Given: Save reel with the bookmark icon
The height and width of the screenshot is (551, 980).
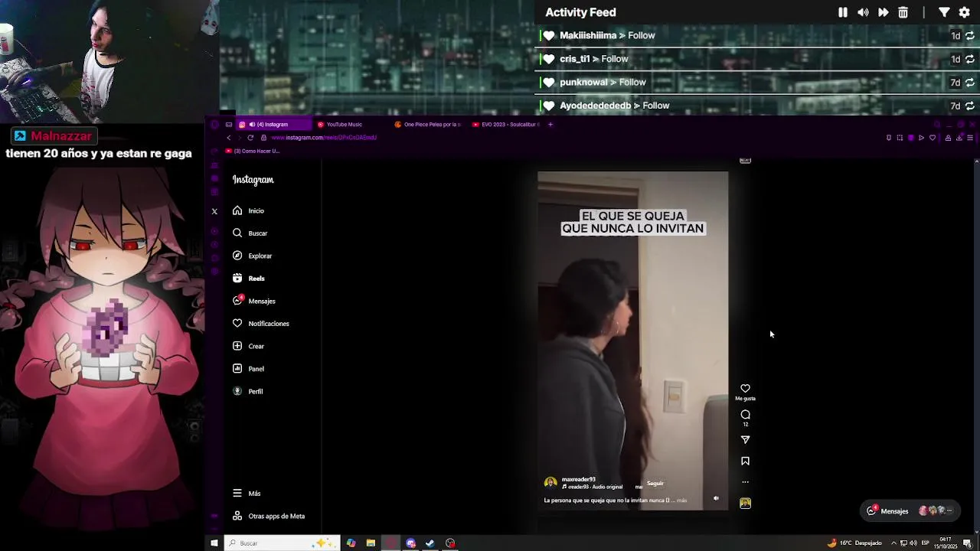Looking at the screenshot, I should coord(745,461).
